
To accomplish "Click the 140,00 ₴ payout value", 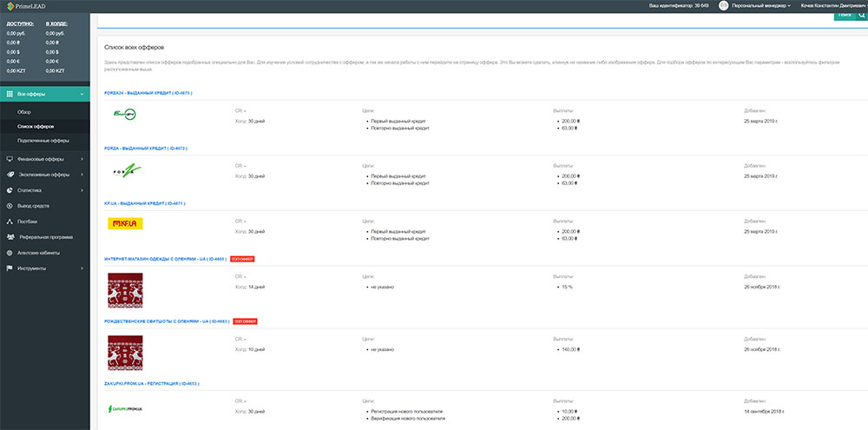I will (x=570, y=350).
